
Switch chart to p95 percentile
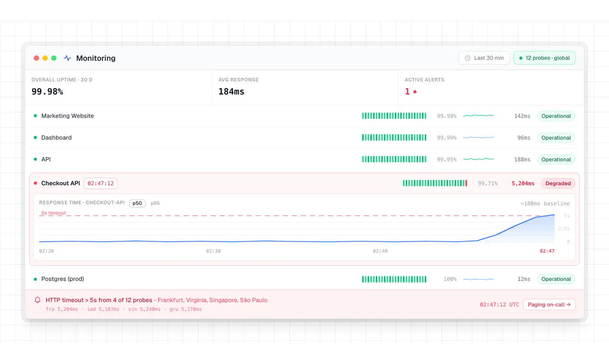[155, 203]
